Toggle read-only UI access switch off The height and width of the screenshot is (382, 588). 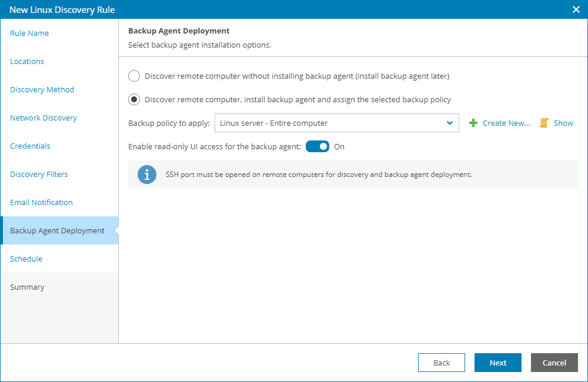tap(318, 146)
